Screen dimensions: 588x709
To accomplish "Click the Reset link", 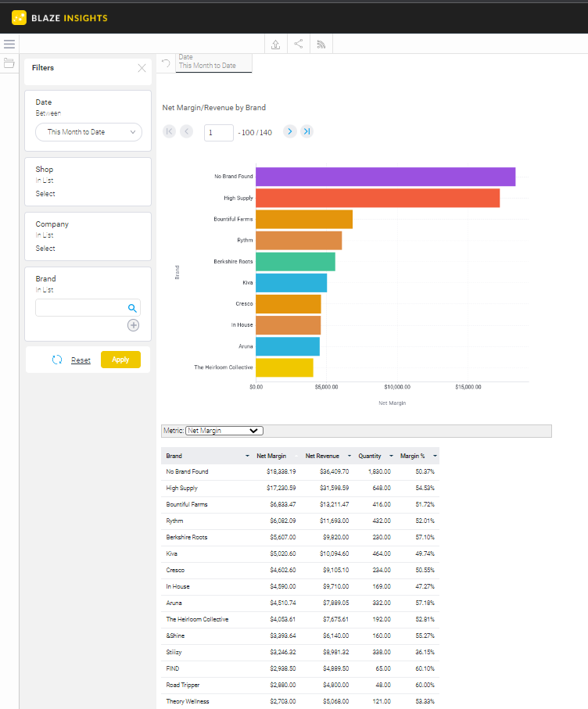I will [x=81, y=360].
